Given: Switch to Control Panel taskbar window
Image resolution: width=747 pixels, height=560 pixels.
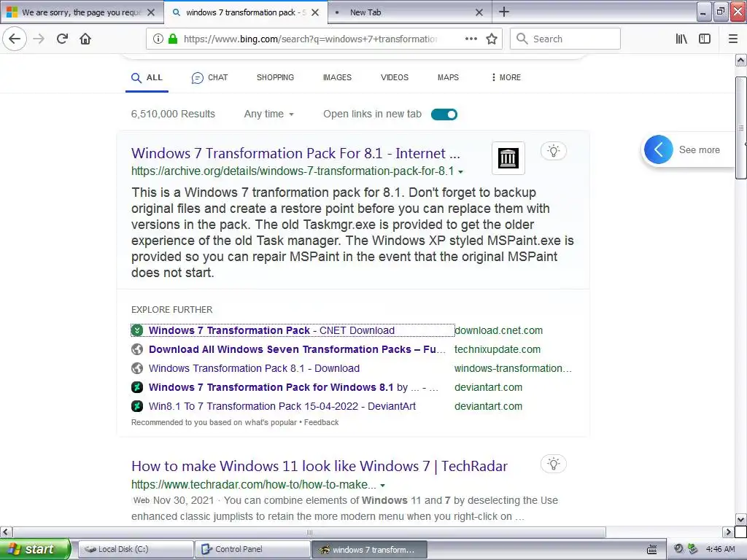Looking at the screenshot, I should (252, 549).
